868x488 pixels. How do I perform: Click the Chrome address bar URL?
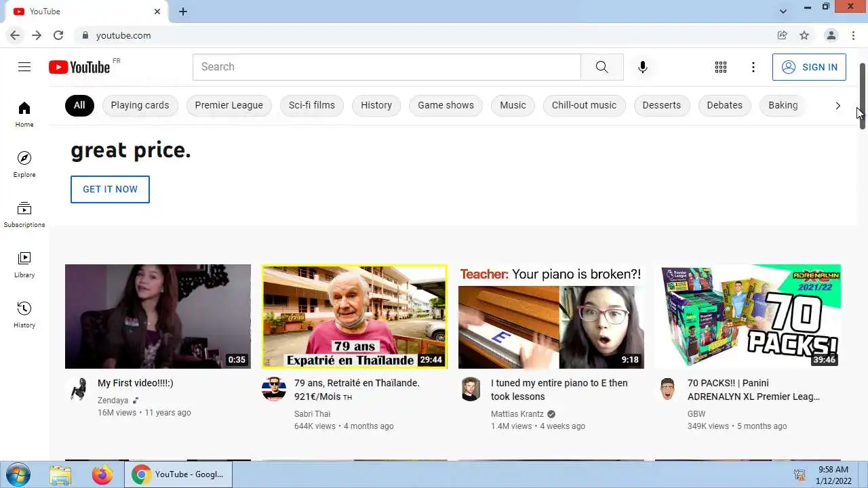pyautogui.click(x=123, y=35)
